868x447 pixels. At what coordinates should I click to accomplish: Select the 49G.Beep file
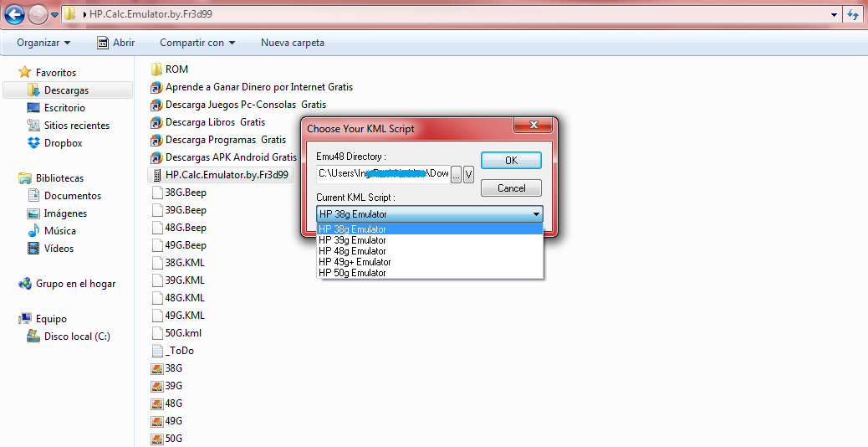click(x=186, y=246)
